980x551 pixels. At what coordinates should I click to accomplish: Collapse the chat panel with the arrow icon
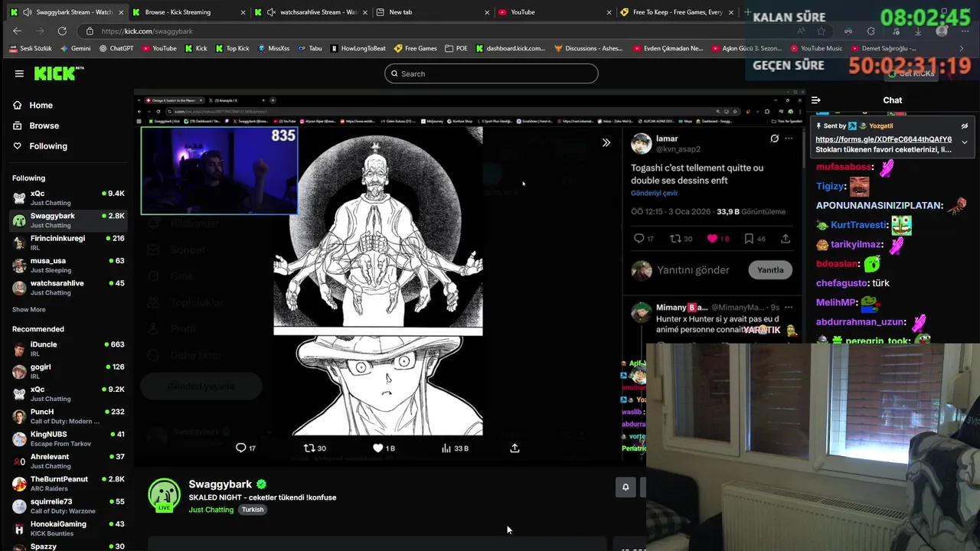pyautogui.click(x=816, y=100)
